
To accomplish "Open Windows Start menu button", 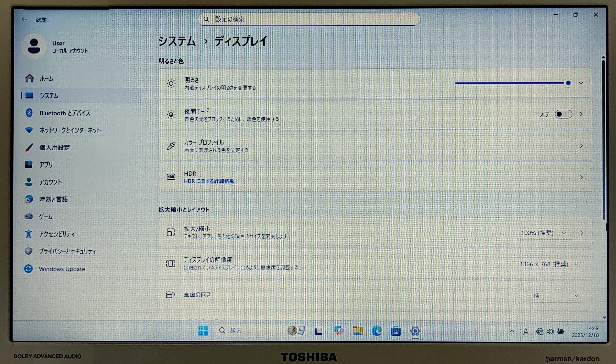I will [203, 330].
